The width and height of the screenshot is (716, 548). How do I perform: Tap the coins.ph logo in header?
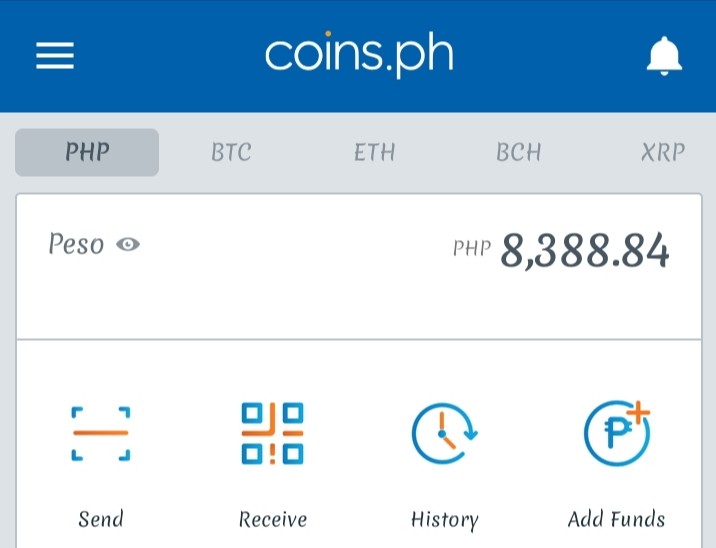coord(359,54)
